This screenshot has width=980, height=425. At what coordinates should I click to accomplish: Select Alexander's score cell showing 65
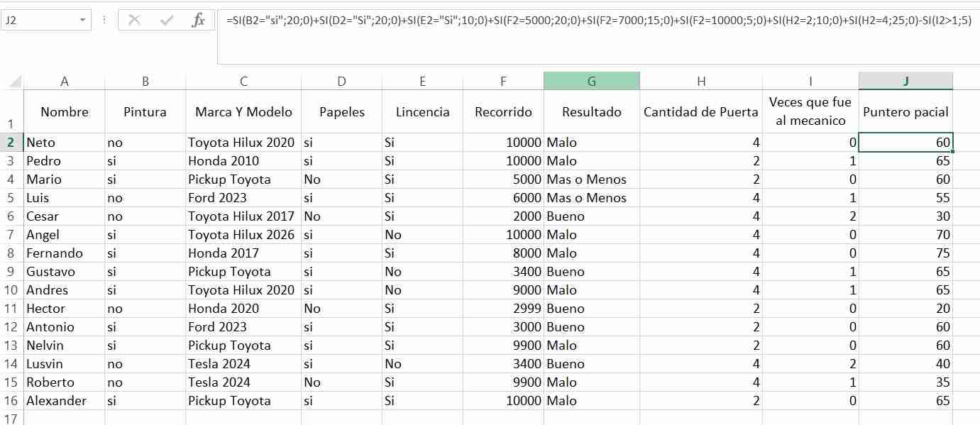tap(905, 401)
